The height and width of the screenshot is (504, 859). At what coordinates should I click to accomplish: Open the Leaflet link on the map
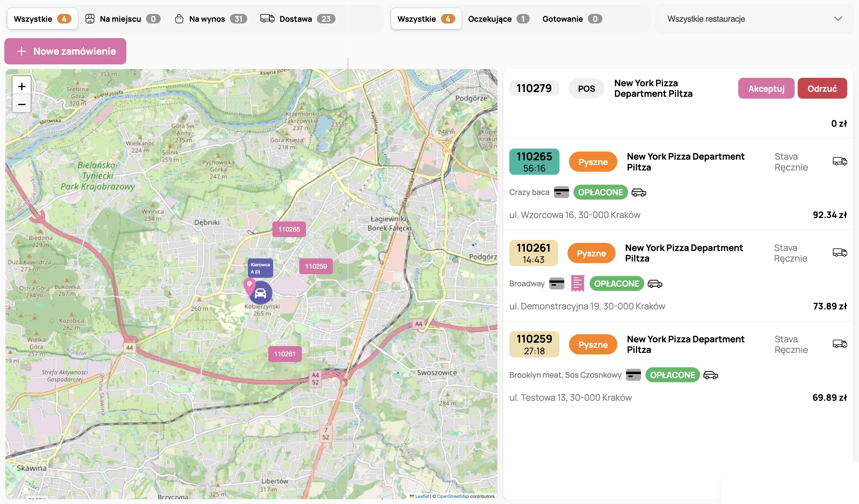coord(422,496)
